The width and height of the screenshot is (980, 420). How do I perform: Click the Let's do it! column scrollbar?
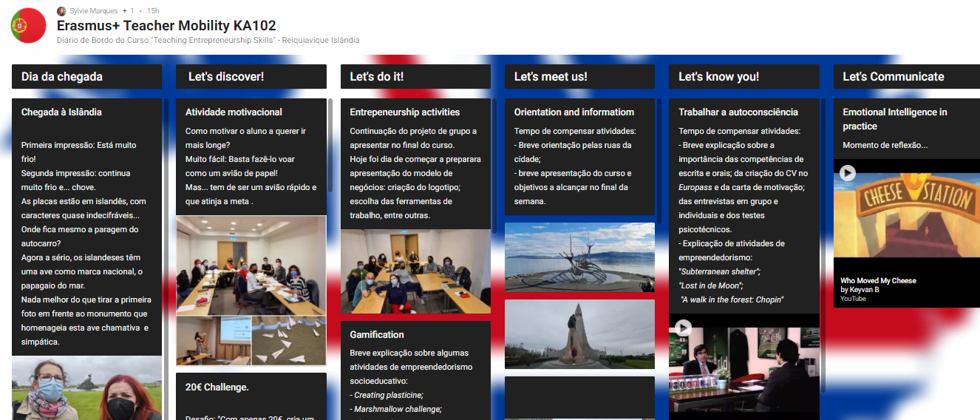pos(494,166)
